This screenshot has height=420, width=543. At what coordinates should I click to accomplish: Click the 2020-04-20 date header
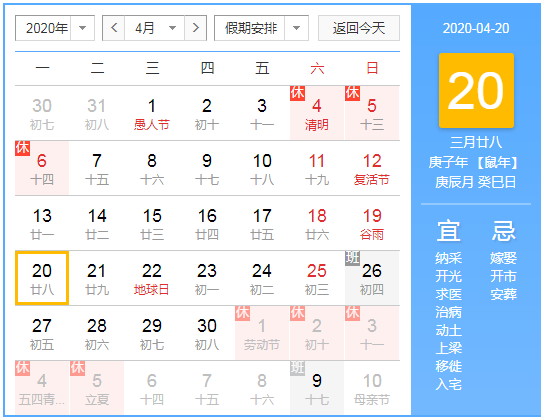[x=476, y=28]
